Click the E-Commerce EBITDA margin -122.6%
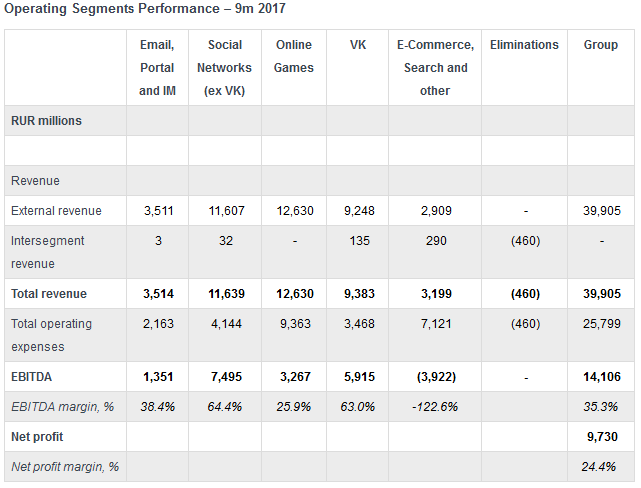This screenshot has width=641, height=488. (435, 407)
